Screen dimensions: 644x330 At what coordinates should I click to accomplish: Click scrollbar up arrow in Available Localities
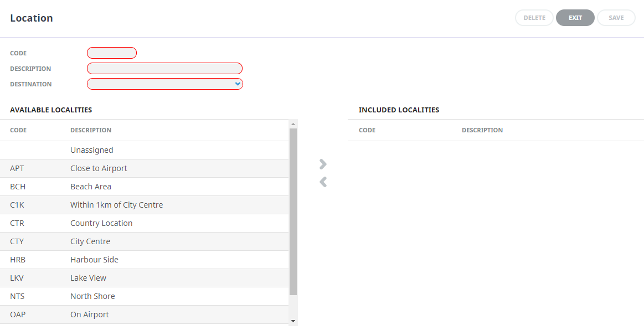tap(293, 124)
